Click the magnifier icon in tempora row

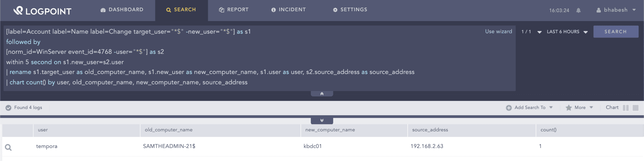coord(8,147)
